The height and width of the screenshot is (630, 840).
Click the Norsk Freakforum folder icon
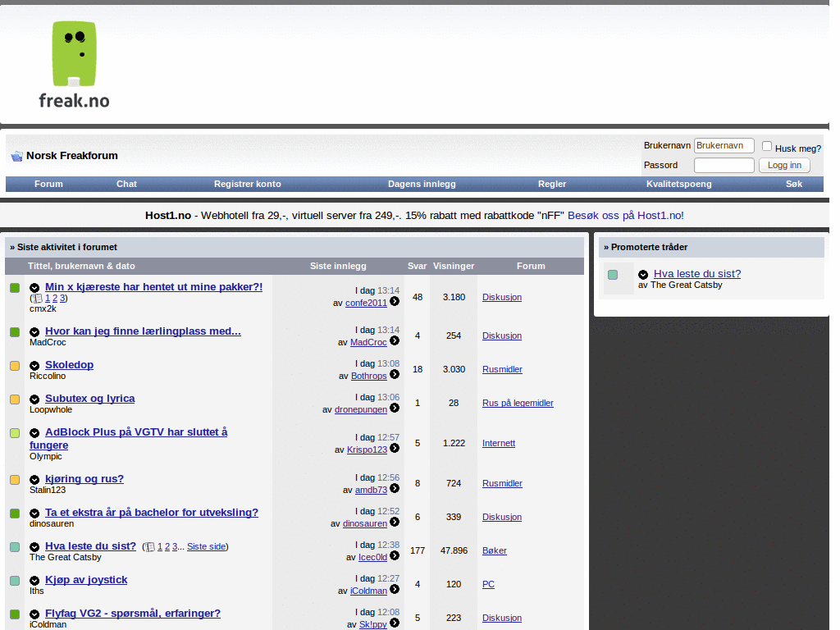tap(16, 156)
